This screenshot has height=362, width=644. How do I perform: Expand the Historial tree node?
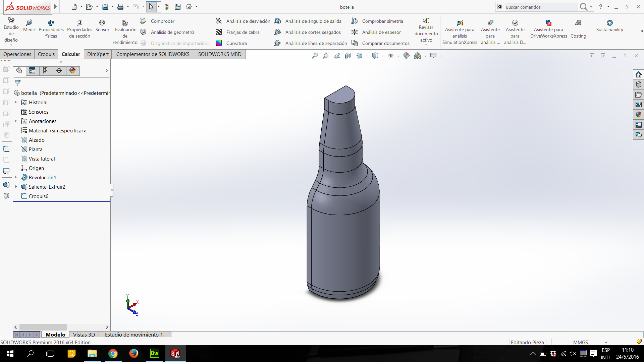coord(16,102)
